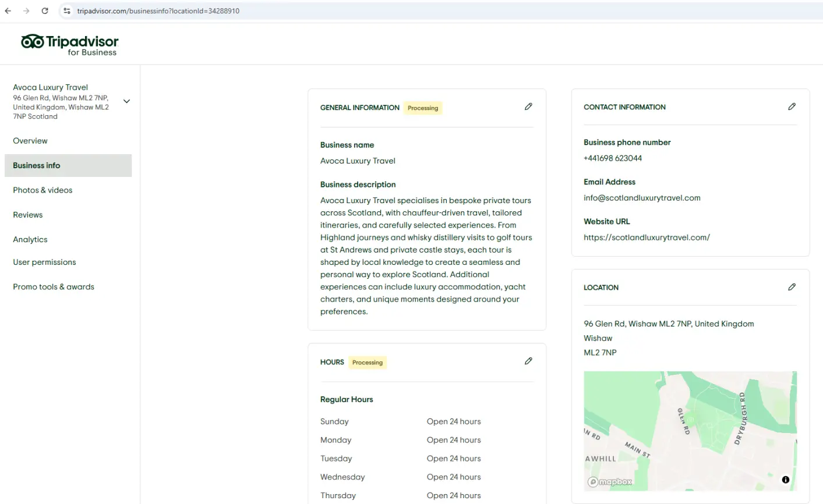Click the Business phone number label
Viewport: 823px width, 504px height.
(627, 142)
